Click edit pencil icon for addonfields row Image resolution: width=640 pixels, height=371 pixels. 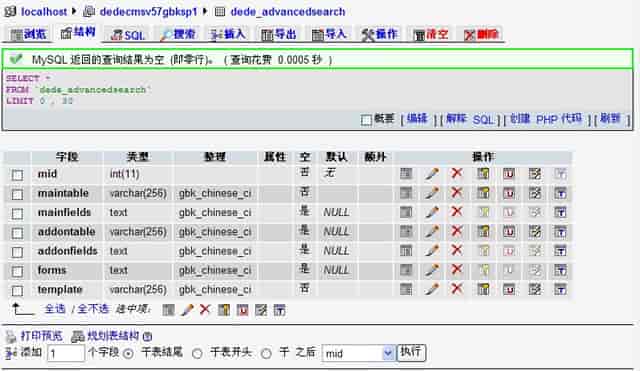click(432, 251)
